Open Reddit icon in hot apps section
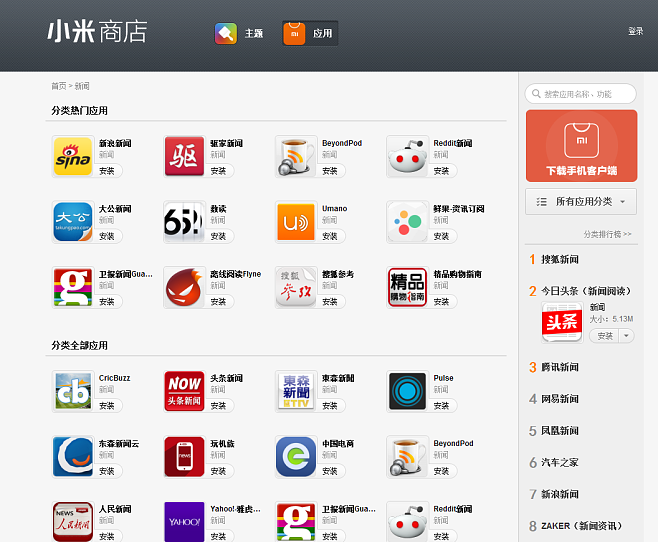Screen dimensions: 658x542 407,156
